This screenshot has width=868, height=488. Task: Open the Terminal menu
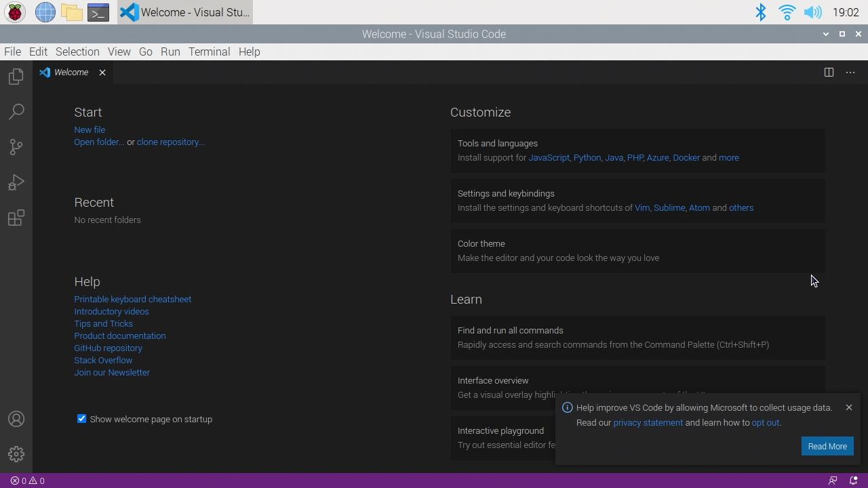click(x=209, y=52)
